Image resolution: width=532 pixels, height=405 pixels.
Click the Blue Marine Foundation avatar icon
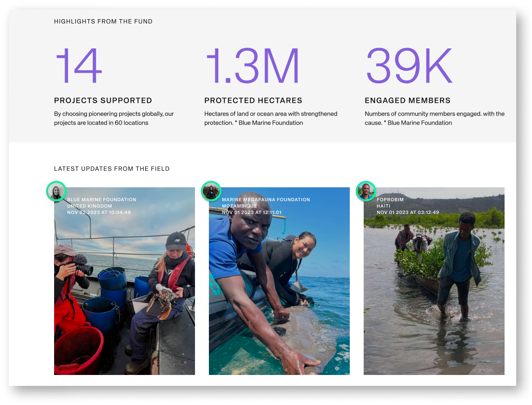57,191
